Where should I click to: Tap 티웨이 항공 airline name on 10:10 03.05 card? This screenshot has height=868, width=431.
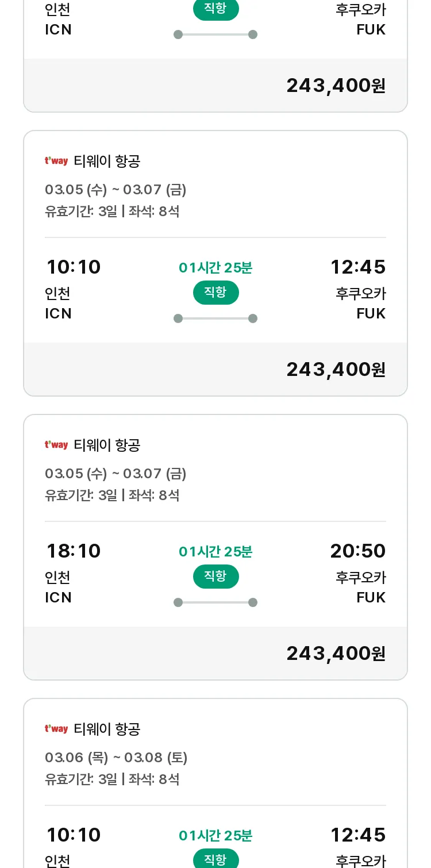coord(107,161)
